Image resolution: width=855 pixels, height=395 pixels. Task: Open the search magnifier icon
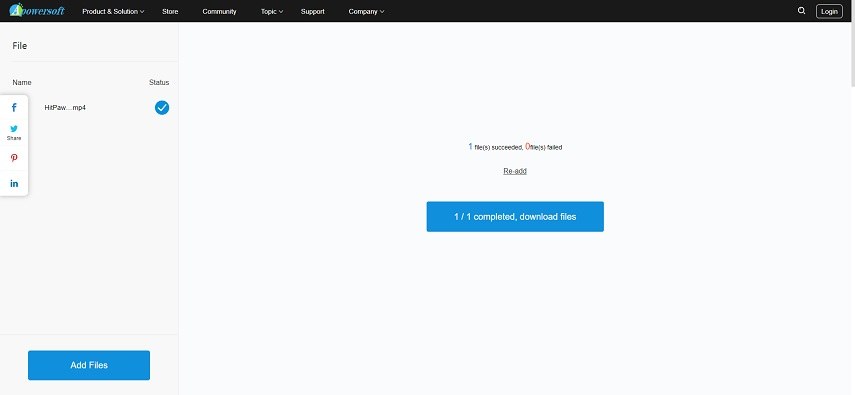click(x=801, y=10)
